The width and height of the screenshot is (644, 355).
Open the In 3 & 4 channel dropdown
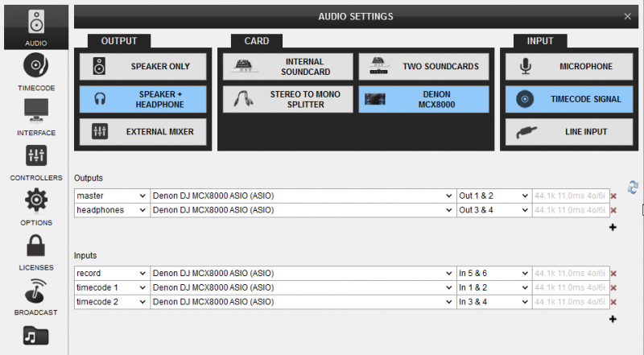coord(494,302)
